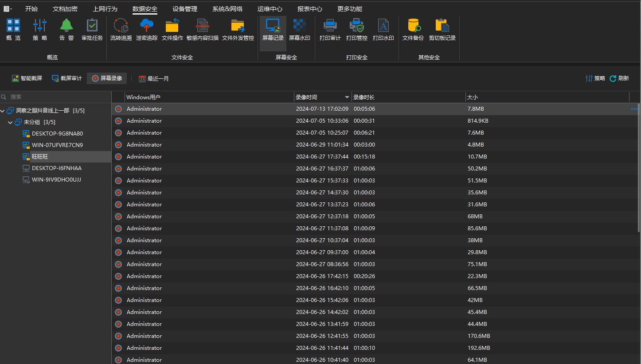This screenshot has height=364, width=641.
Task: Select offline computer WIN-9IV9DHO0UJJ
Action: point(56,180)
